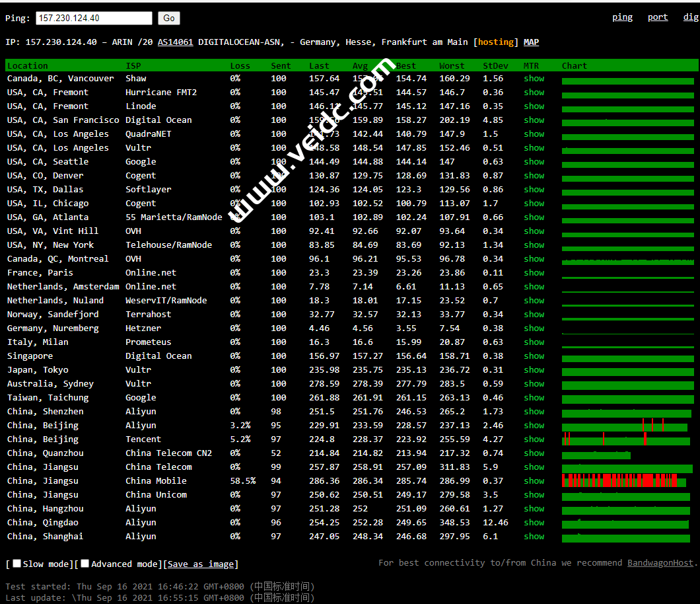Click the Ping IP address input field
The width and height of the screenshot is (700, 604).
[x=94, y=18]
